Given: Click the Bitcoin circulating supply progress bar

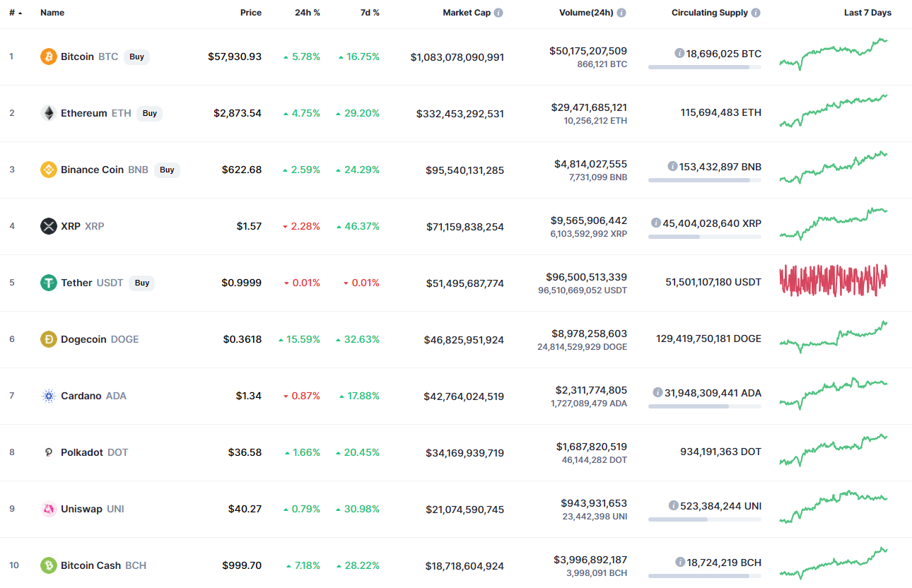Looking at the screenshot, I should 704,67.
